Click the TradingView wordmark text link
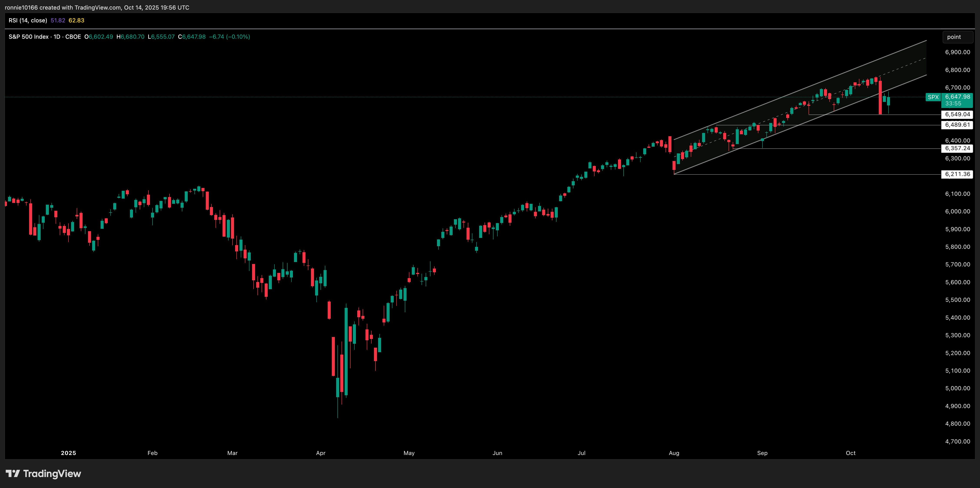Image resolution: width=980 pixels, height=488 pixels. (52, 473)
